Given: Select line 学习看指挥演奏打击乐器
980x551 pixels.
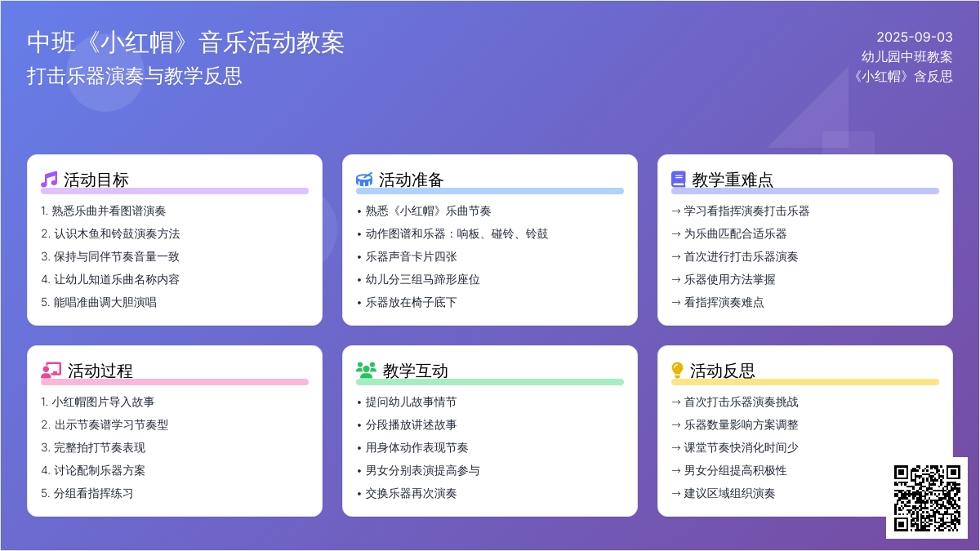Looking at the screenshot, I should (x=741, y=211).
